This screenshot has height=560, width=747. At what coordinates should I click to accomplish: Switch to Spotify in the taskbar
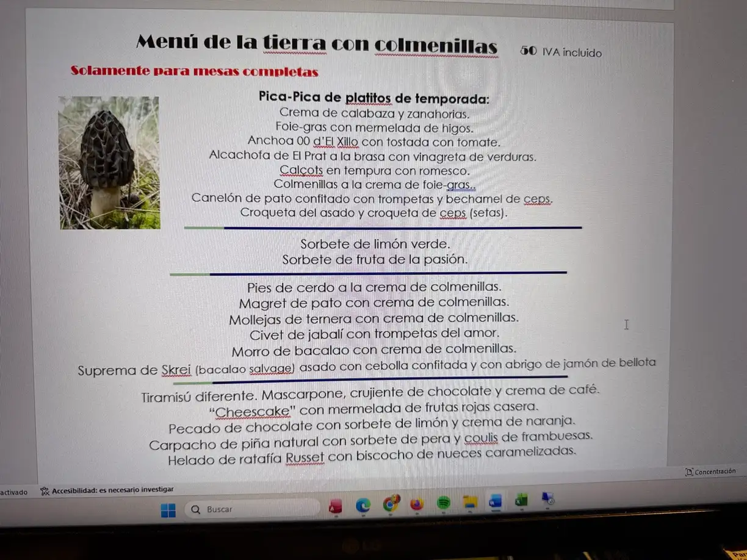pos(444,503)
